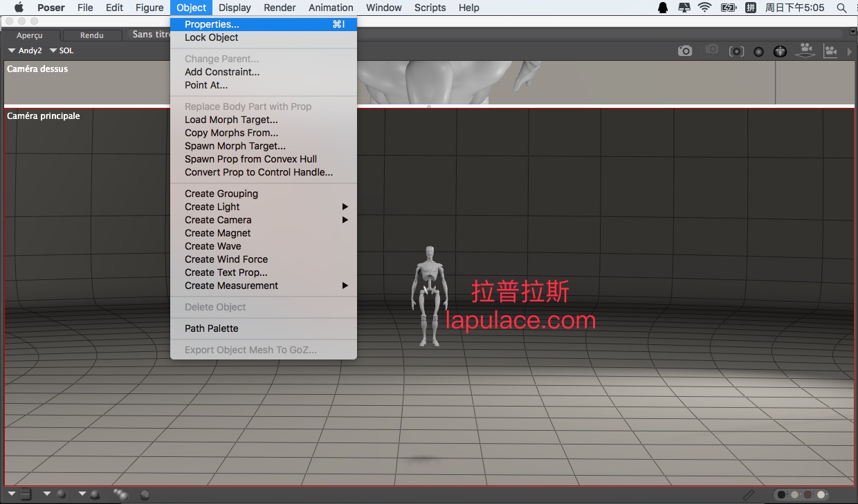Click the QQ penguin menu bar icon
This screenshot has width=858, height=504.
coord(663,8)
